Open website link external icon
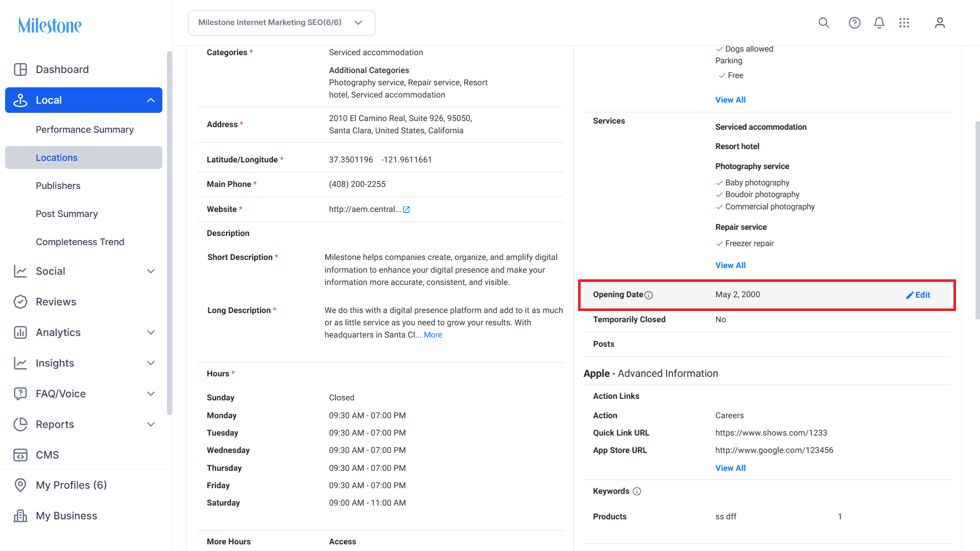The image size is (980, 551). 407,209
